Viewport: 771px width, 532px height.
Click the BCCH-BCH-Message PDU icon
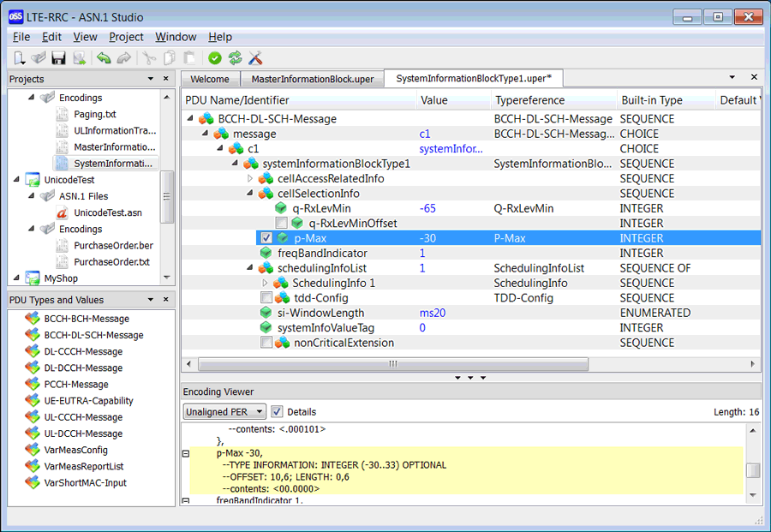pos(33,318)
